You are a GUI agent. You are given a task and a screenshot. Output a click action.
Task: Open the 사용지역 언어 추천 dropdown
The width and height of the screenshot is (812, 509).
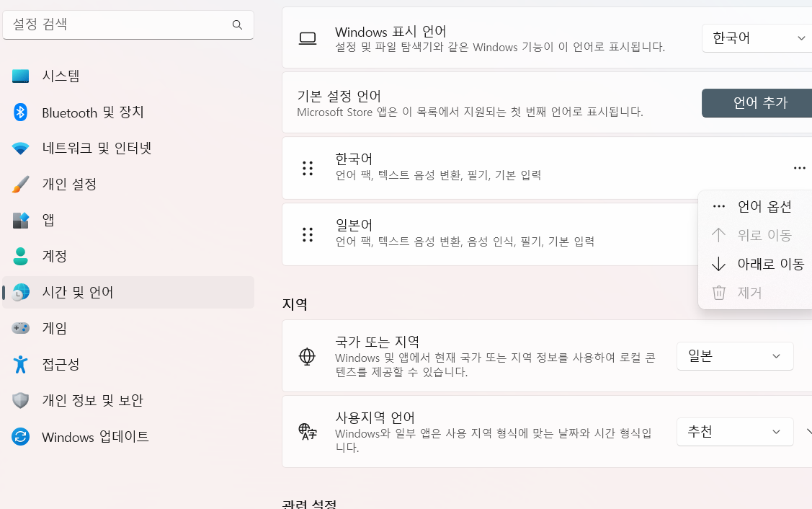tap(734, 432)
